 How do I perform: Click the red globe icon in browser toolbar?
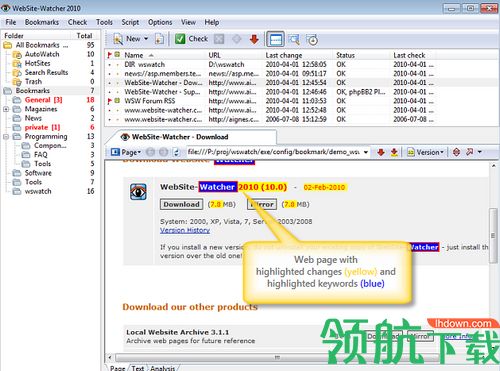pos(456,152)
